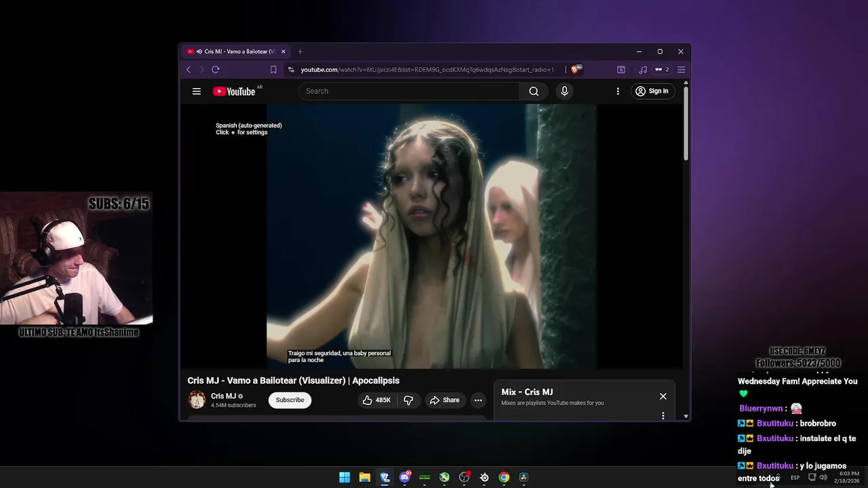Open the Brave VPN or private button showing 2

662,69
